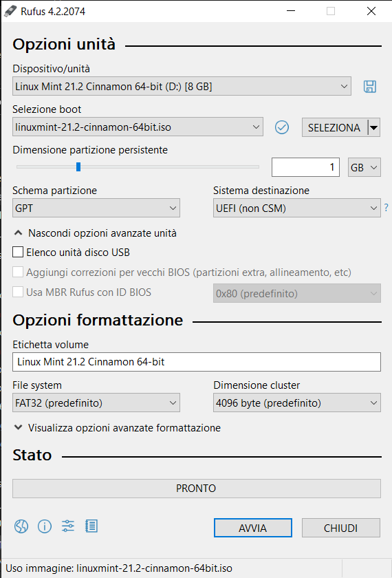Screen dimensions: 392x578
Task: Click the Rufus USB icon in title bar
Action: 10,12
